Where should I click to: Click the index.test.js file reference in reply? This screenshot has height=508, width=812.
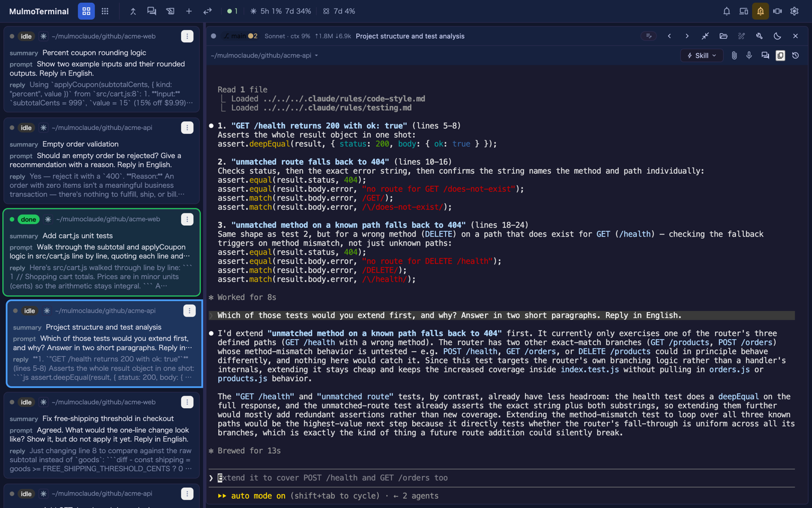tap(590, 370)
